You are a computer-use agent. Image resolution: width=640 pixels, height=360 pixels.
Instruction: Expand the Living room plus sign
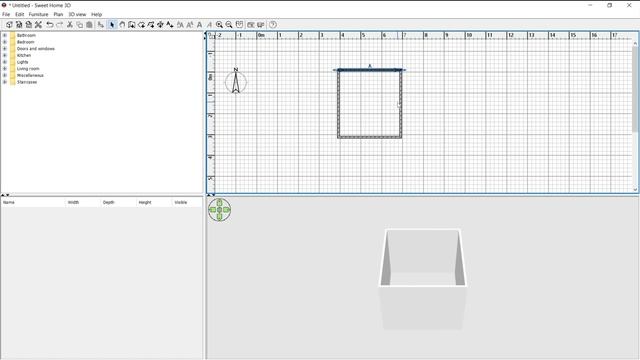click(5, 69)
